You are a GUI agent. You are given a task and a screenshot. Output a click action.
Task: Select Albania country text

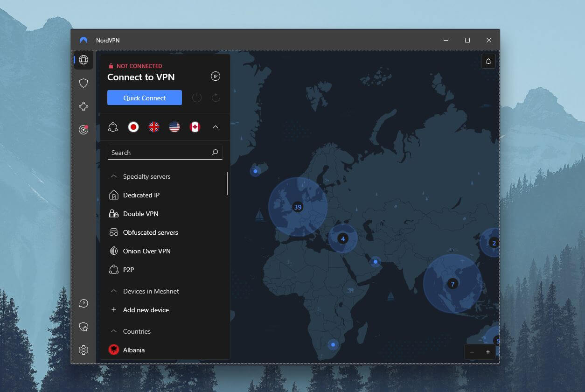click(134, 350)
